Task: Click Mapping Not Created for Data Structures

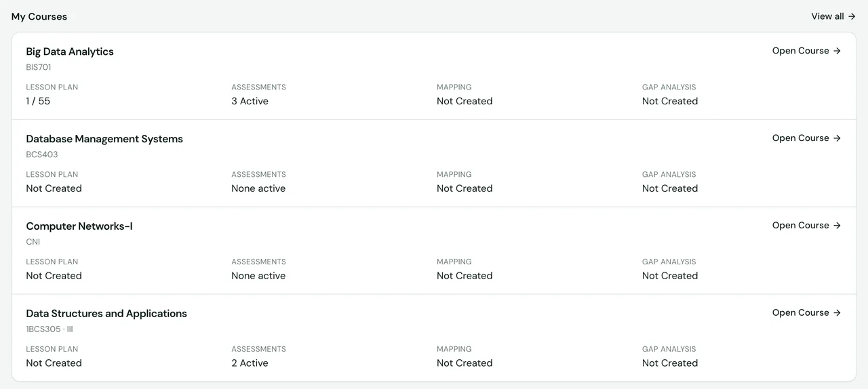Action: [465, 363]
